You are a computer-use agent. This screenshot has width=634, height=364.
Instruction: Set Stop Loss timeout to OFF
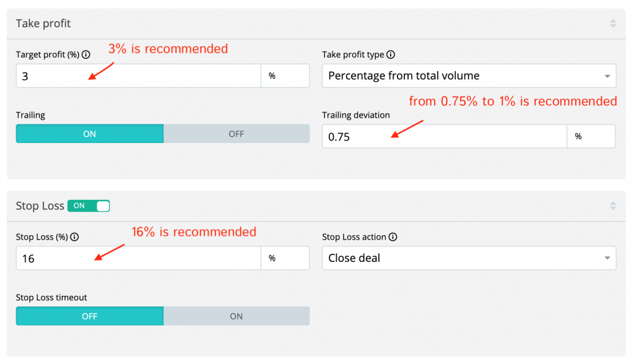point(90,316)
